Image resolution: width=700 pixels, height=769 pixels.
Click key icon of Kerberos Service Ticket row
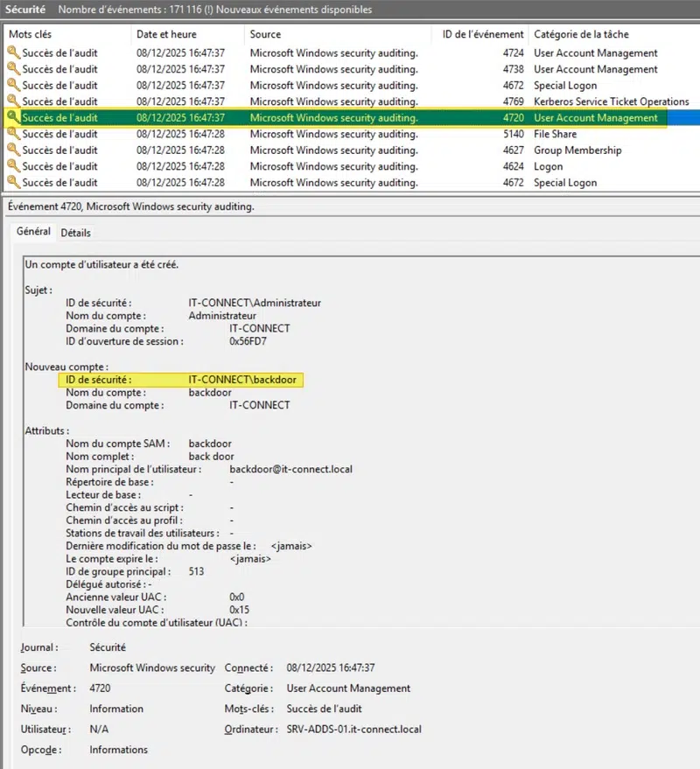13,101
